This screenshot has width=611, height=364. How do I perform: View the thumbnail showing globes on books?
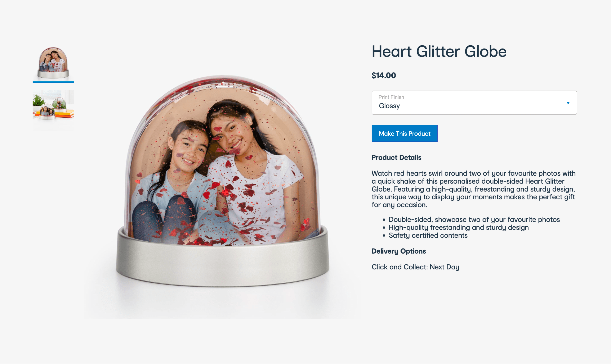coord(53,110)
